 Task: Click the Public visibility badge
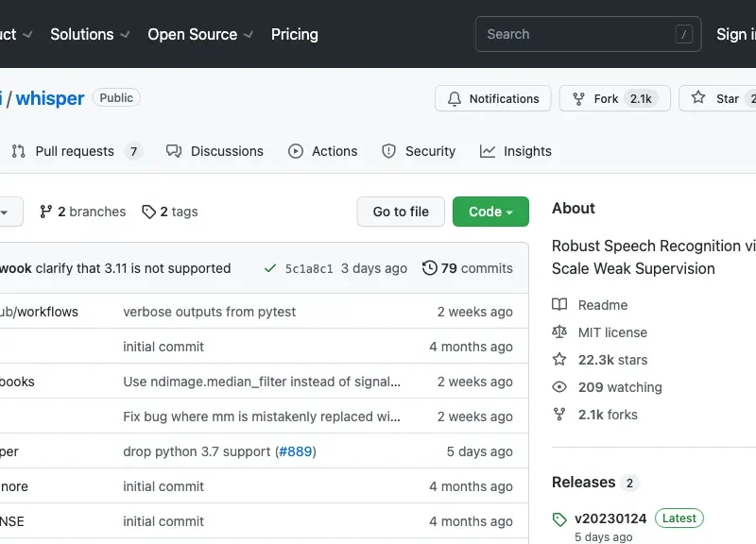tap(116, 98)
